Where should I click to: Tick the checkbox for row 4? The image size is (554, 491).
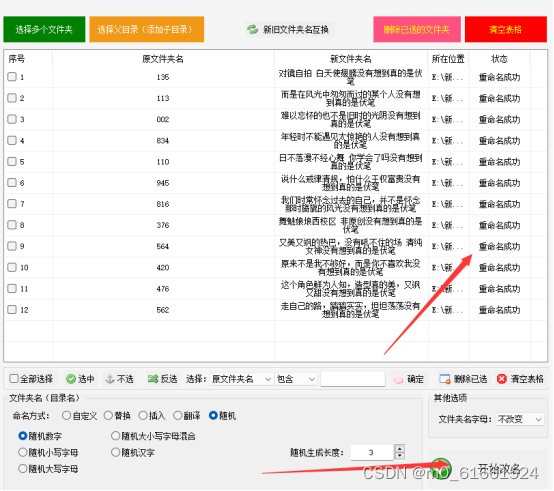pyautogui.click(x=12, y=140)
